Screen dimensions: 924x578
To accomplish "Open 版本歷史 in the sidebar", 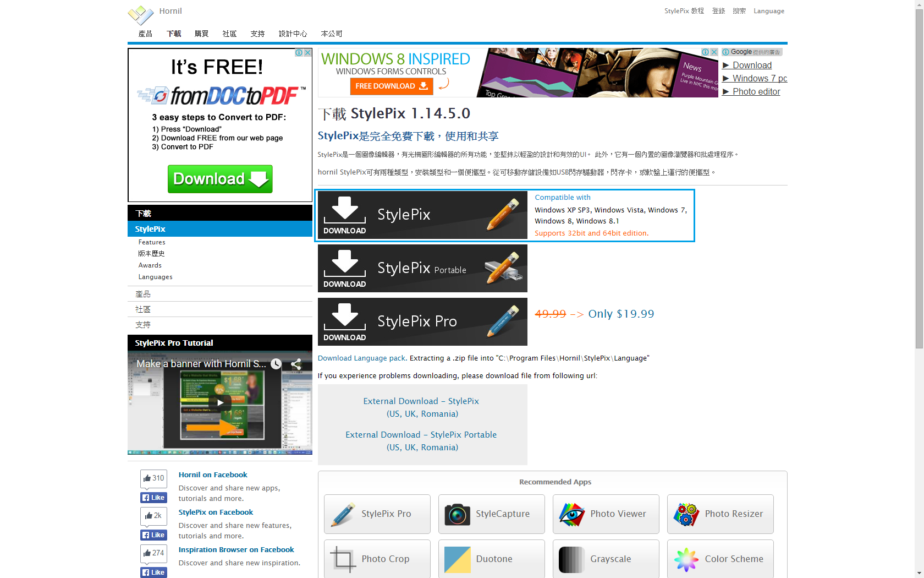I will (x=151, y=254).
